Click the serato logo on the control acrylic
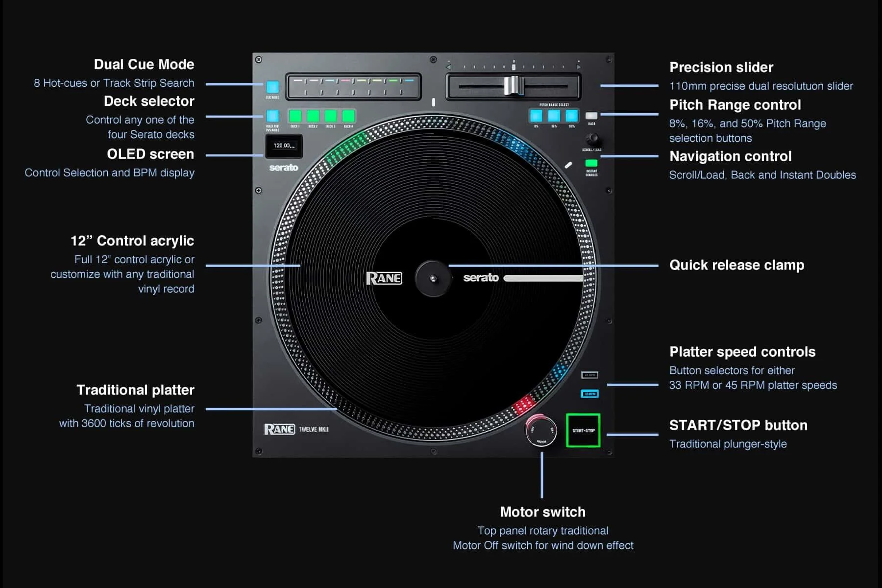The image size is (882, 588). [x=481, y=278]
